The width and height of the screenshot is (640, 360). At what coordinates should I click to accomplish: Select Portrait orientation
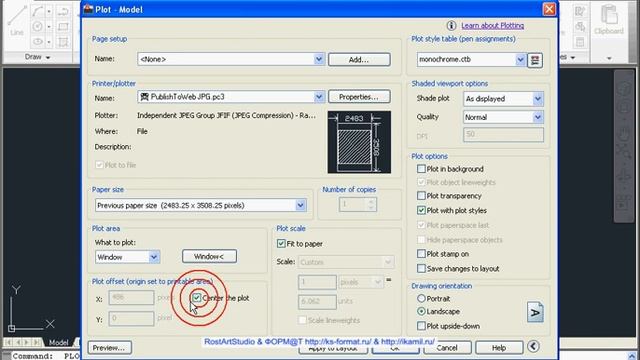(x=421, y=298)
